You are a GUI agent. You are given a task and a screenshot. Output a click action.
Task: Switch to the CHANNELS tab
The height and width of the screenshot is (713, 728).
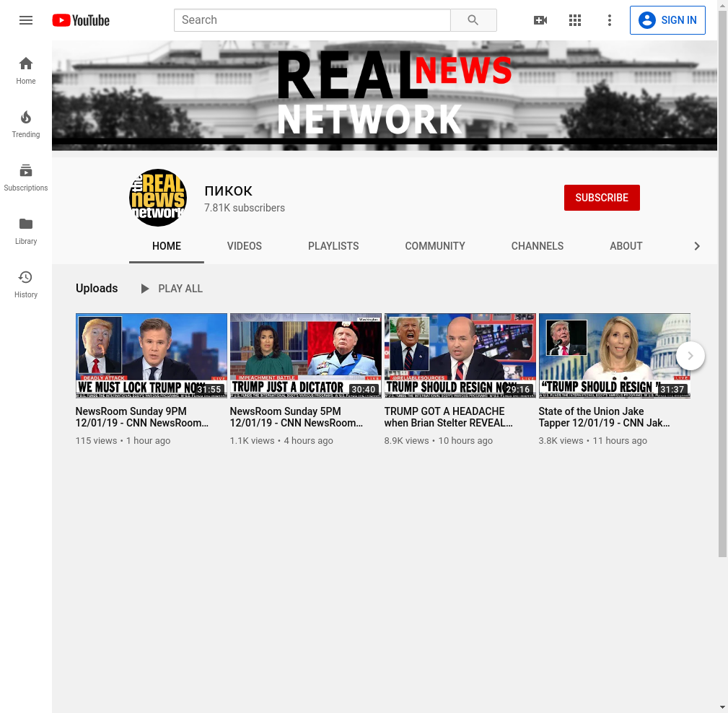538,246
